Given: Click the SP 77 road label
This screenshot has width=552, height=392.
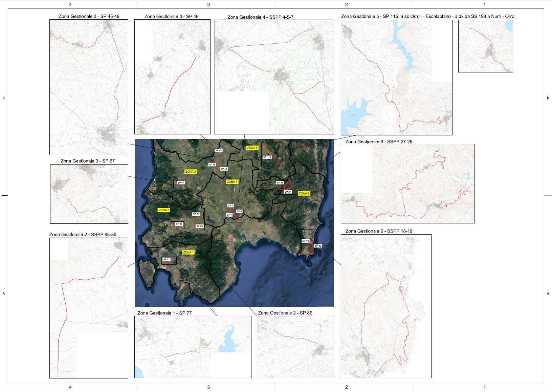Looking at the screenshot, I should pos(166,260).
